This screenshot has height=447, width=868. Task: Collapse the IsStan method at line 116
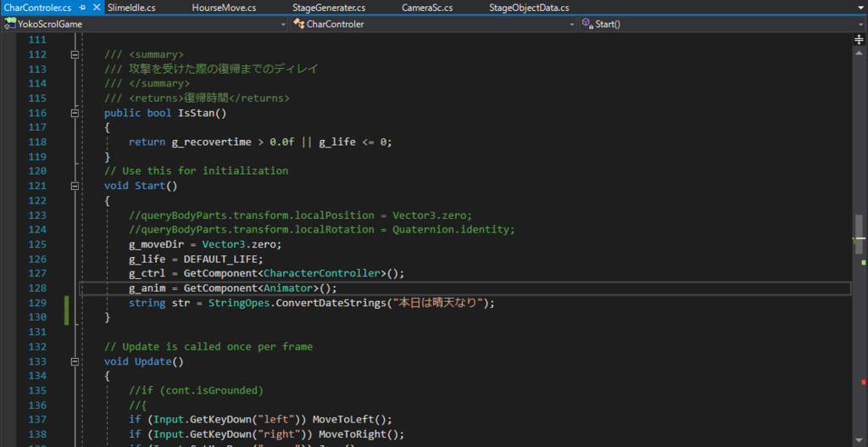coord(75,113)
